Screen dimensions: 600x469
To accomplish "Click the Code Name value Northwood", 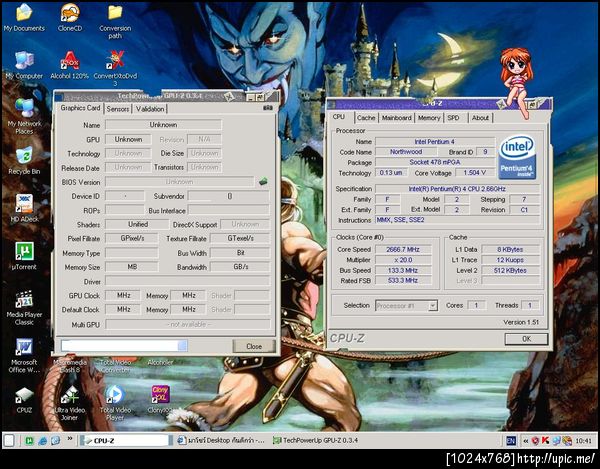I will click(406, 152).
